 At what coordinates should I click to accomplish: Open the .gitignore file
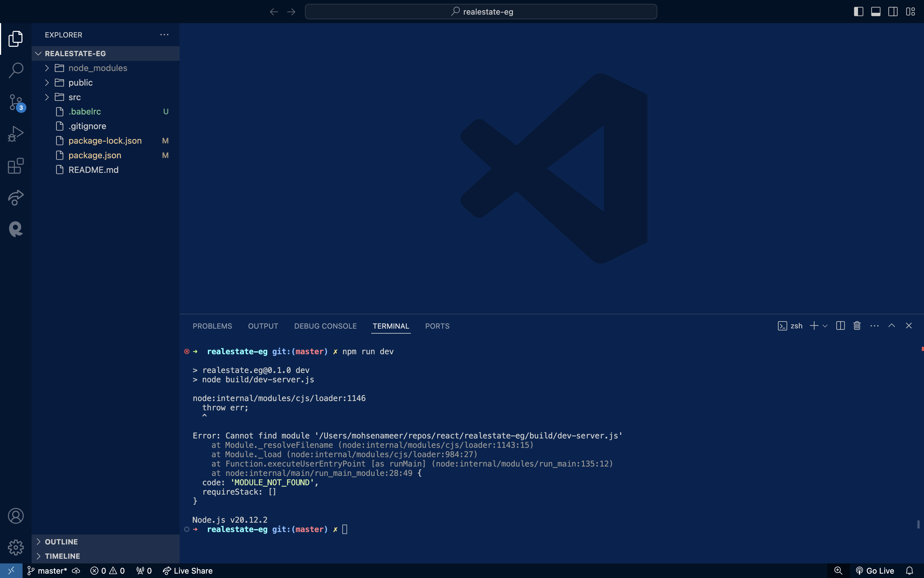(x=106, y=126)
